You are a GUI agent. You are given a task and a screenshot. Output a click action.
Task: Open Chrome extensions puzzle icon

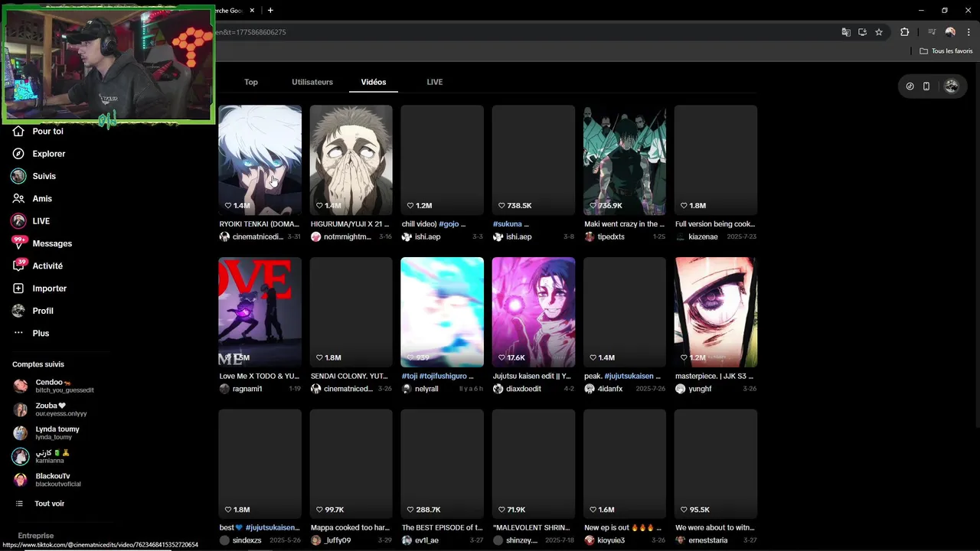[904, 32]
